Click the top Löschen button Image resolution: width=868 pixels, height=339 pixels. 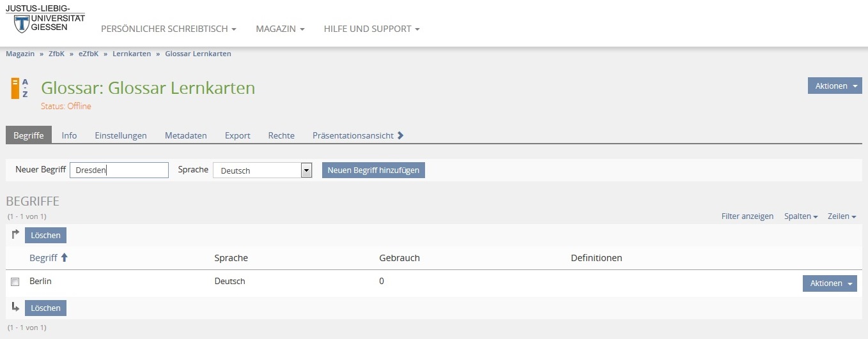(x=45, y=236)
